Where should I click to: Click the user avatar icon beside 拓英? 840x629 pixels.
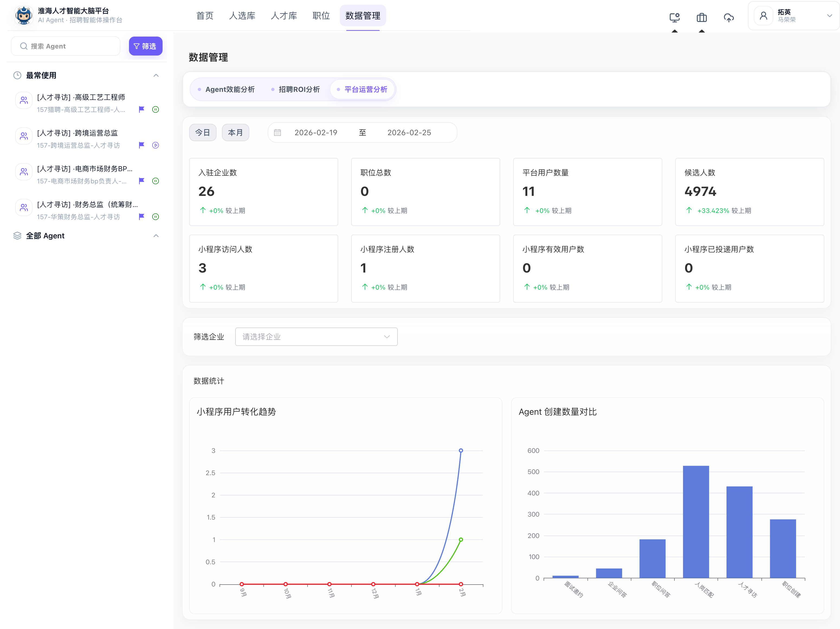click(763, 15)
